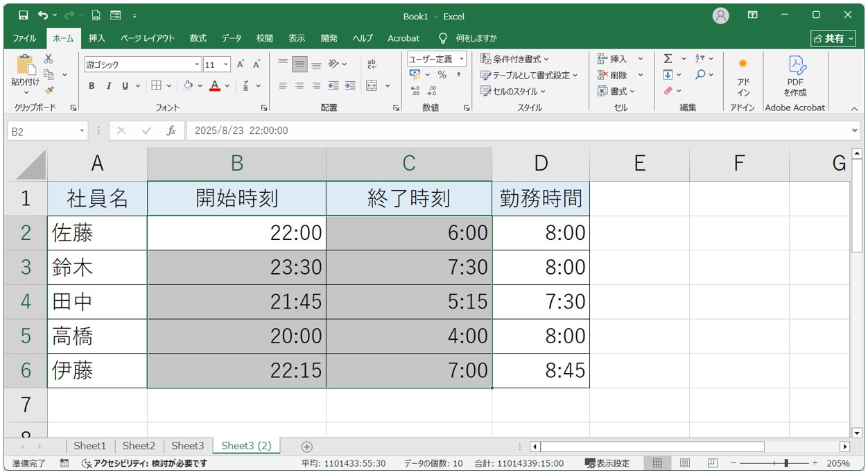Click the 貼り付け paste clipboard icon
Image resolution: width=868 pixels, height=475 pixels.
tap(26, 66)
